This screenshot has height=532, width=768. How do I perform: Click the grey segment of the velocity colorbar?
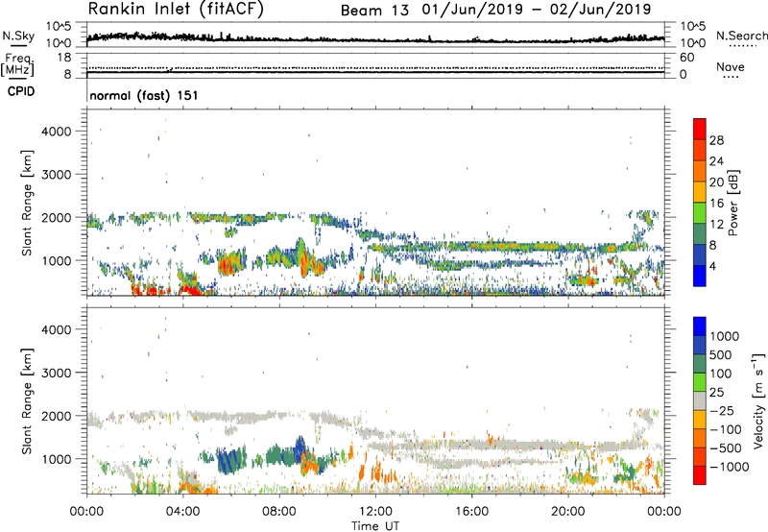(x=700, y=400)
